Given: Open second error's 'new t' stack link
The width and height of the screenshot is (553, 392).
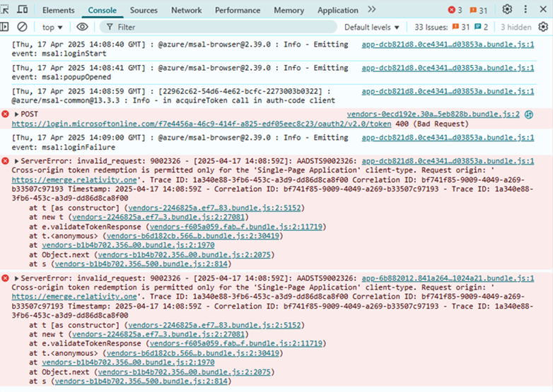Looking at the screenshot, I should 158,334.
